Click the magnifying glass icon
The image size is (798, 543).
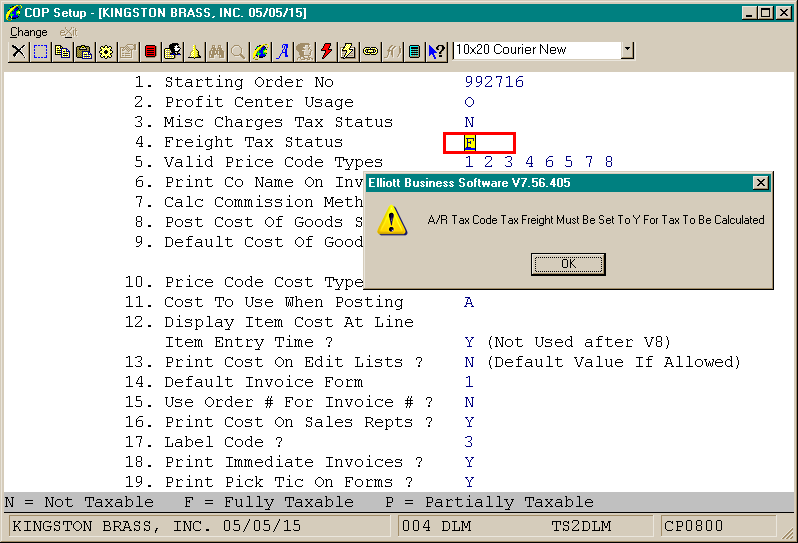238,51
